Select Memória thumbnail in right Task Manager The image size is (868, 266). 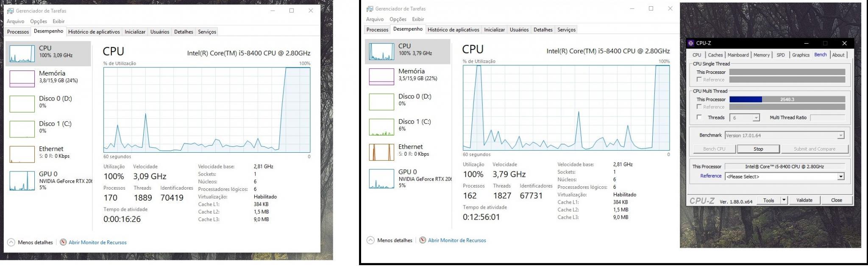click(x=381, y=77)
